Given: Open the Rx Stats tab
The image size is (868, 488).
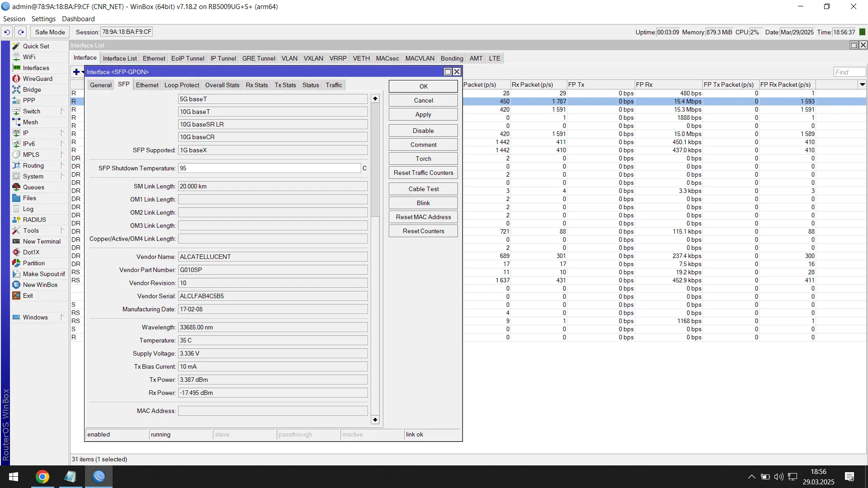Looking at the screenshot, I should coord(257,85).
